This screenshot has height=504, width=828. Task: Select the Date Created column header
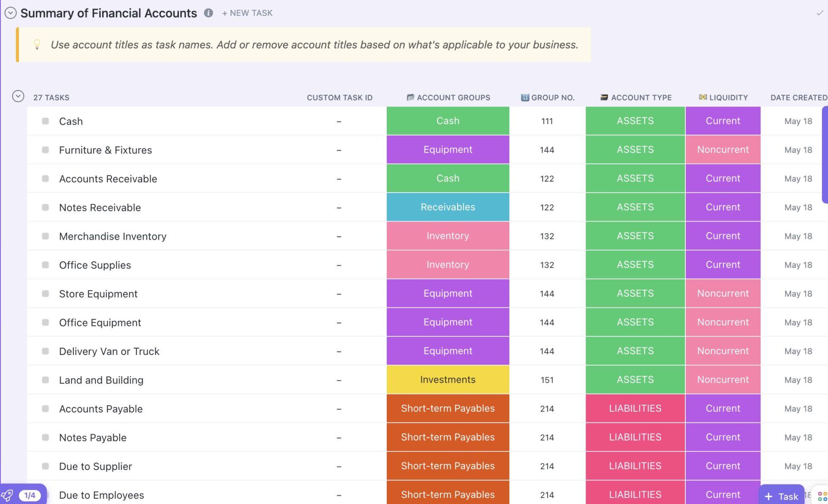click(798, 97)
